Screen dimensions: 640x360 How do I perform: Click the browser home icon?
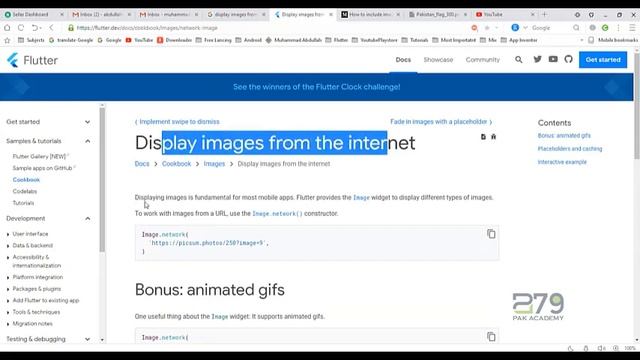(x=7, y=28)
